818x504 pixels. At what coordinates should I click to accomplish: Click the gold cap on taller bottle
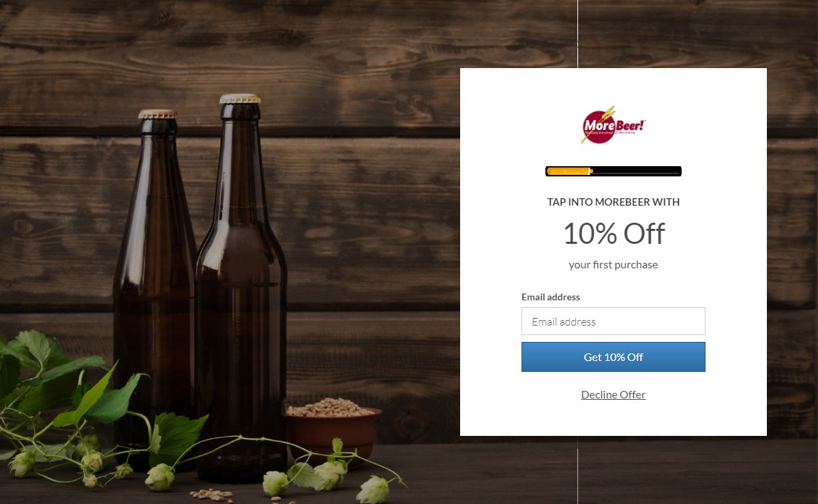[240, 99]
